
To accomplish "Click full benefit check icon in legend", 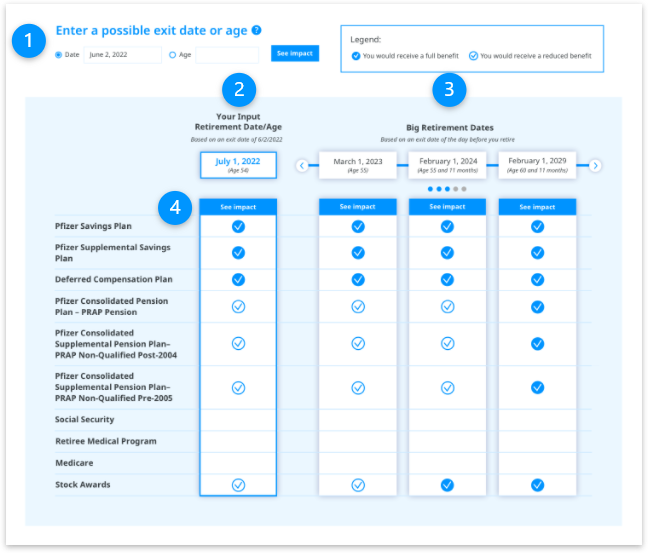I will [x=355, y=56].
